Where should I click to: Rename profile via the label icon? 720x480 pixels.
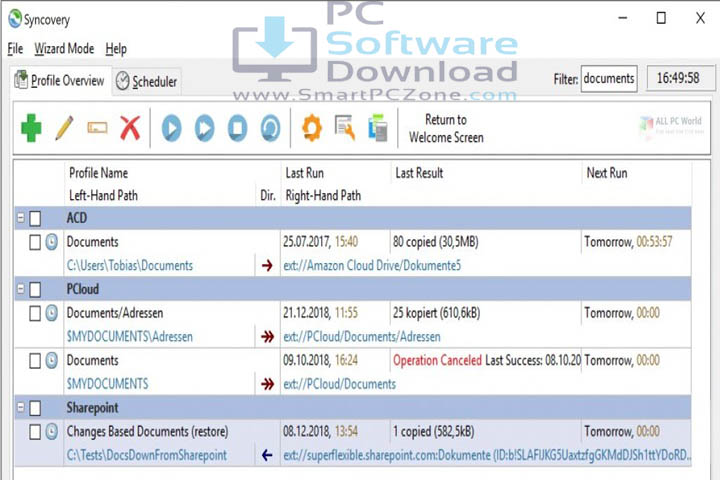(97, 128)
